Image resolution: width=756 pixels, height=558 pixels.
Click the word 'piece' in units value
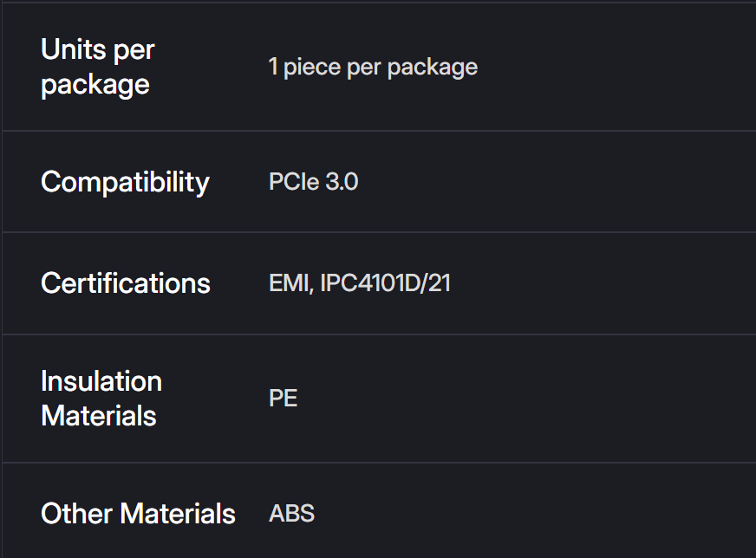(312, 67)
